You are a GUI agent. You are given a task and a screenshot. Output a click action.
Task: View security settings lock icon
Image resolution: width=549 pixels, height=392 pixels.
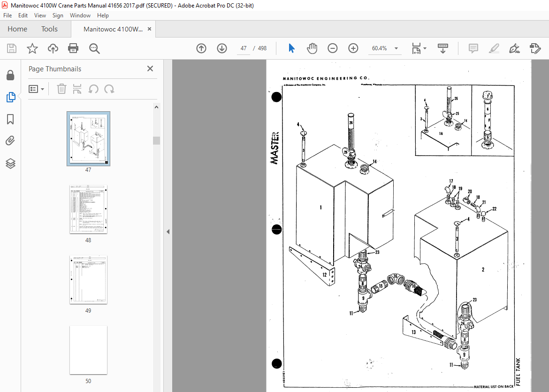coord(10,75)
